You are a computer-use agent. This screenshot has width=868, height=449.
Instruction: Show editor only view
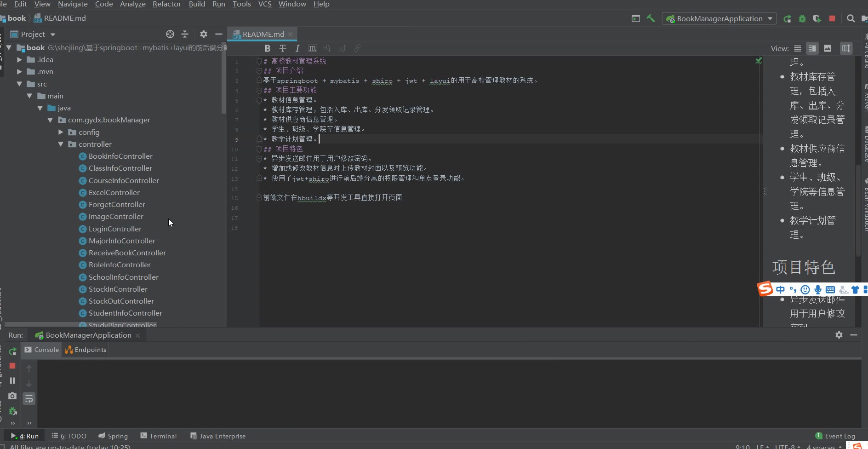(x=798, y=48)
